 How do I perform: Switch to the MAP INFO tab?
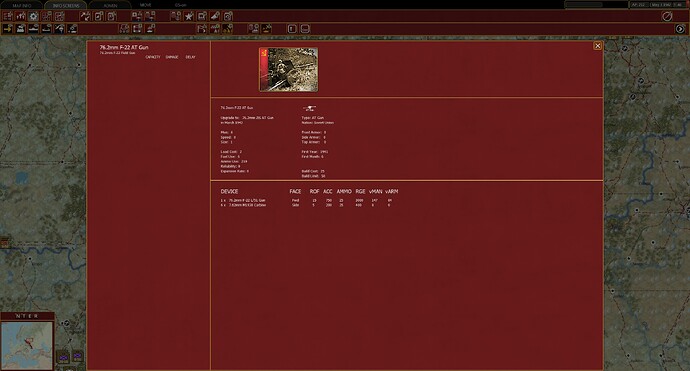coord(22,6)
